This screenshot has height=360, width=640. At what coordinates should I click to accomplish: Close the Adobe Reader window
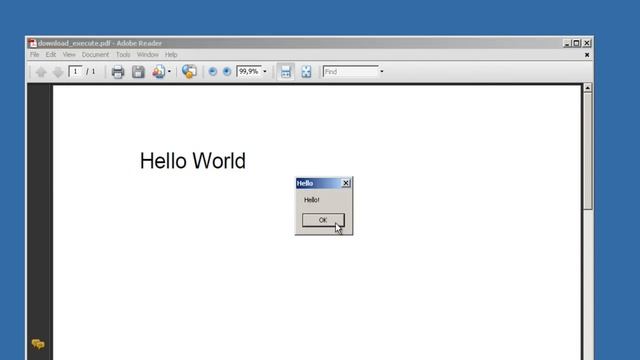[x=587, y=43]
